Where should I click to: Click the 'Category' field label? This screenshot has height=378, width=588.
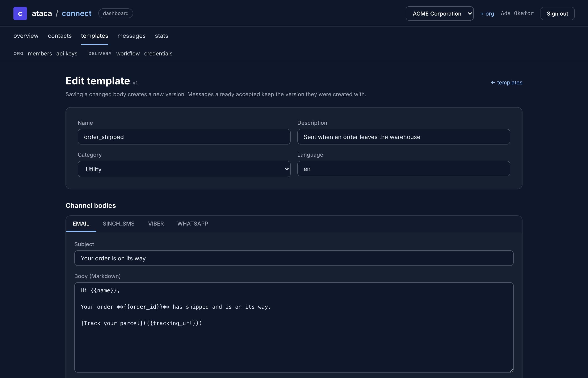point(90,155)
